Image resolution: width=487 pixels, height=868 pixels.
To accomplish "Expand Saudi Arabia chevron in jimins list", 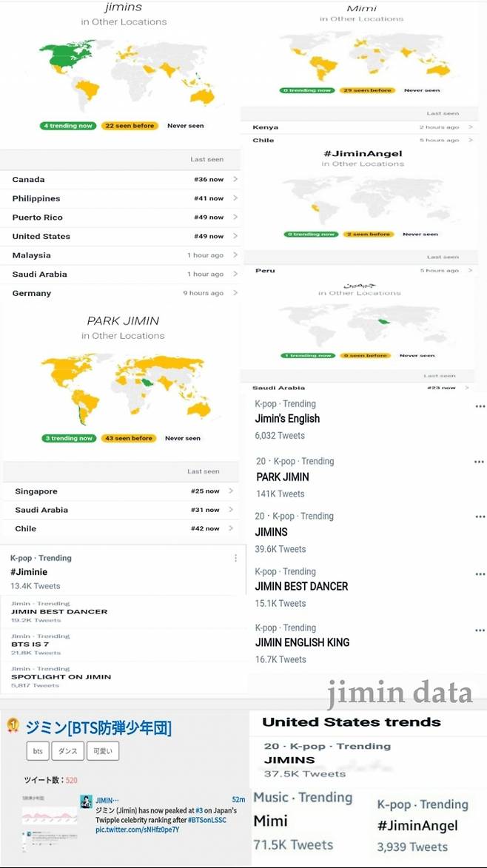I will tap(235, 274).
